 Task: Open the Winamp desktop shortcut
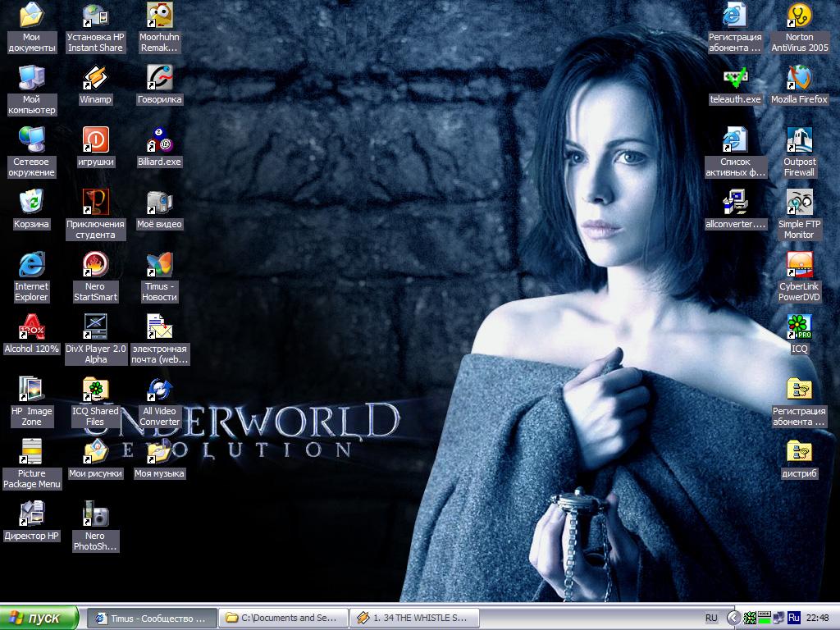95,78
